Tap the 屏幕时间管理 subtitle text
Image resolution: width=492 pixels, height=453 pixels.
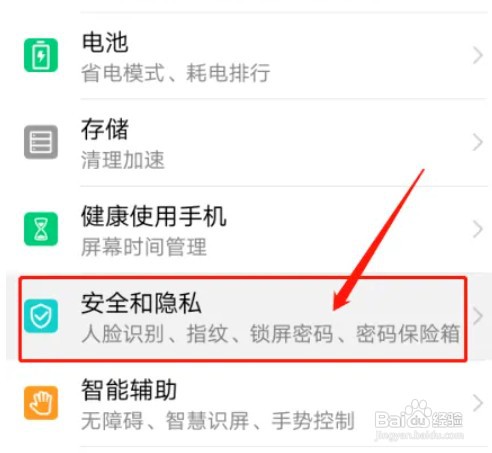click(x=144, y=247)
